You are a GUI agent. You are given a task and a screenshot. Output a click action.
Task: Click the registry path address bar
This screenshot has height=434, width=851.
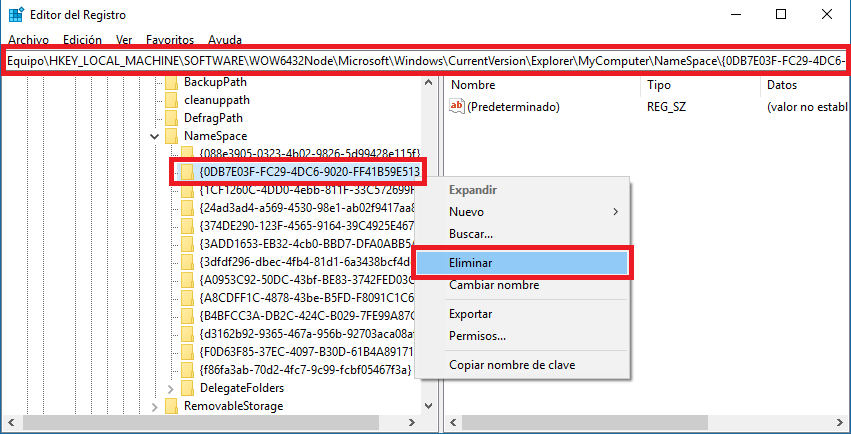(x=426, y=61)
